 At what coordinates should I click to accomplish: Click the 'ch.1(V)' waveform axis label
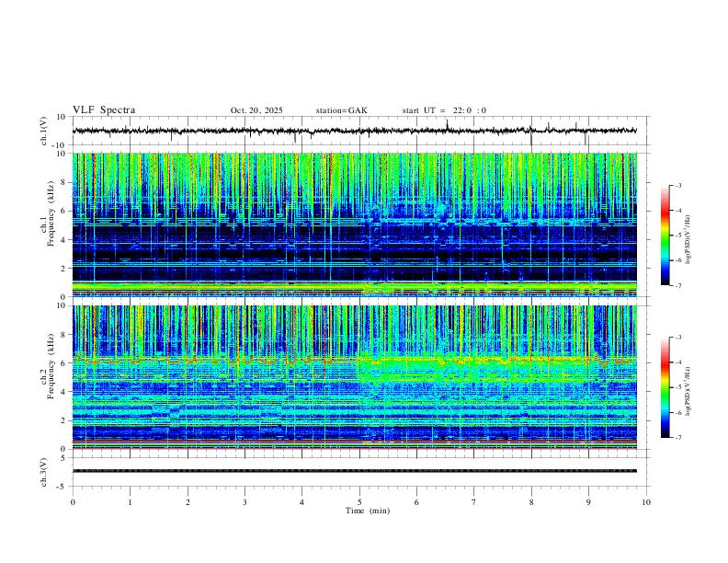tap(43, 131)
